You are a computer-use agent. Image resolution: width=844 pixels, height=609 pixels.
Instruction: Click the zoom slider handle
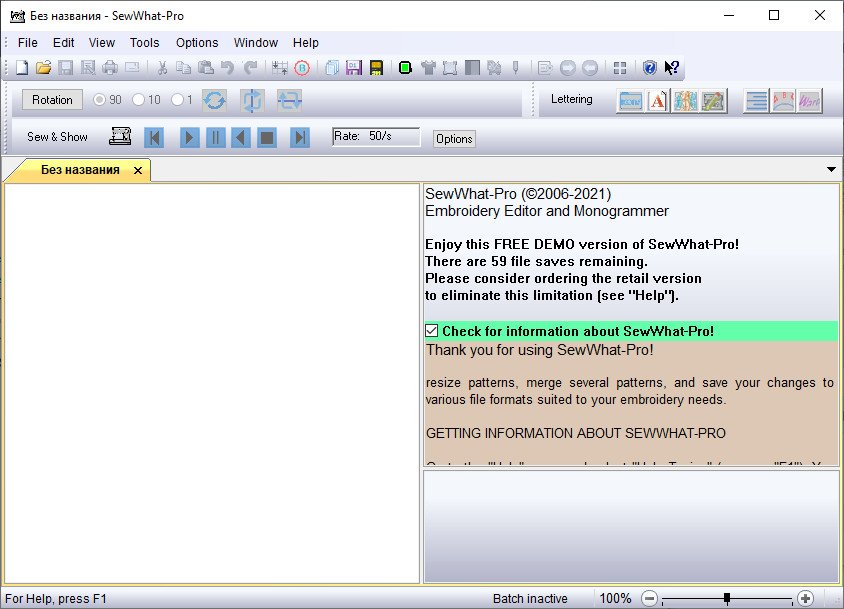coord(727,598)
